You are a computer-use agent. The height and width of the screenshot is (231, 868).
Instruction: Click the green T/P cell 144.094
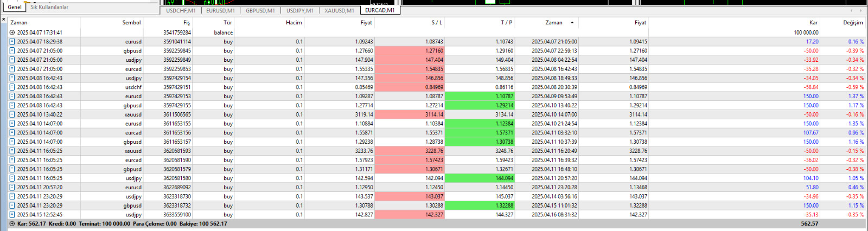click(479, 178)
